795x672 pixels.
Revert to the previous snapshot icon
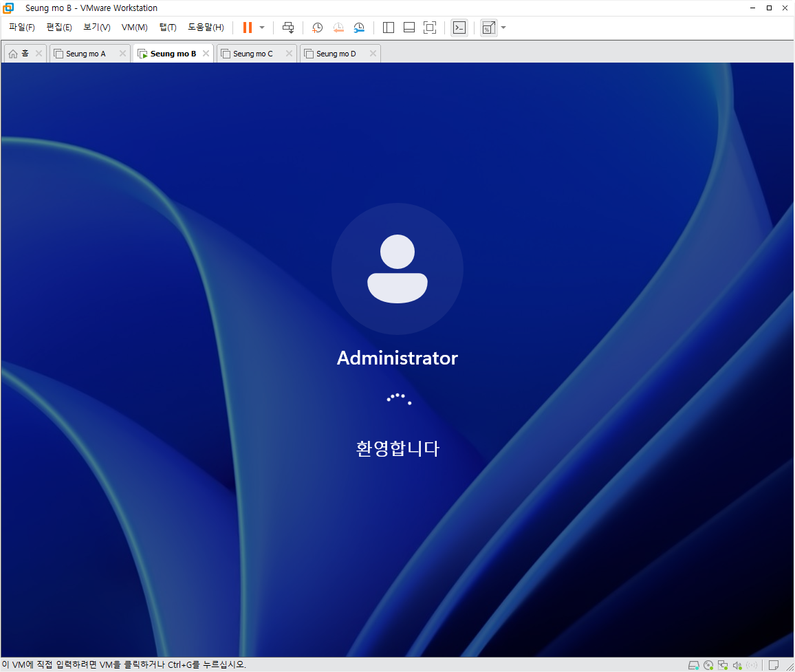click(x=338, y=28)
